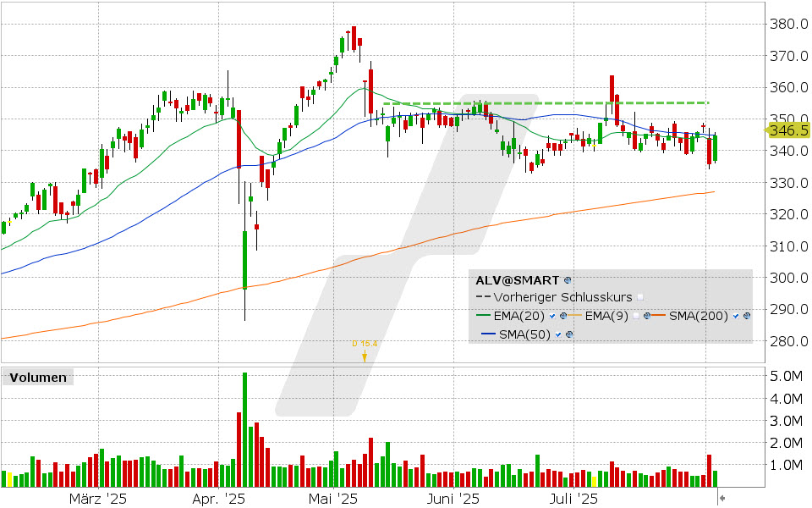The height and width of the screenshot is (508, 812).
Task: Click the 300.0 price axis label
Action: point(788,278)
